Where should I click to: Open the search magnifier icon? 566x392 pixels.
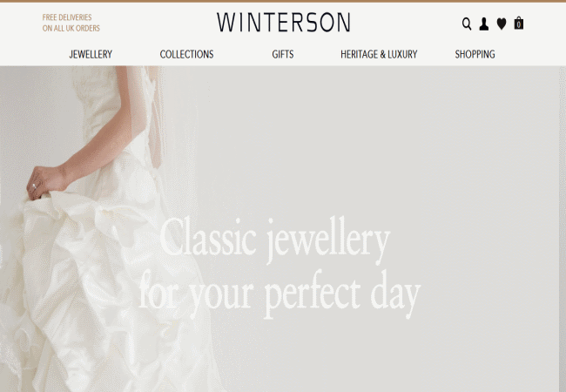tap(467, 24)
